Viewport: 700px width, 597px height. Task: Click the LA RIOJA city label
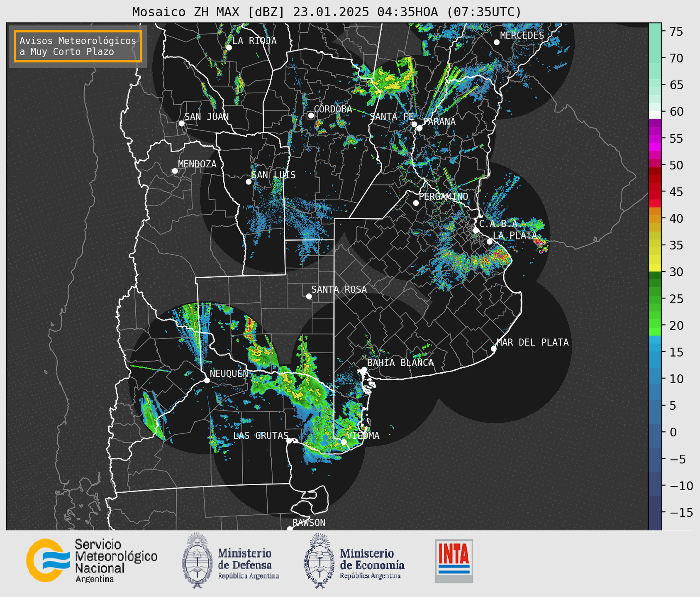tap(254, 41)
